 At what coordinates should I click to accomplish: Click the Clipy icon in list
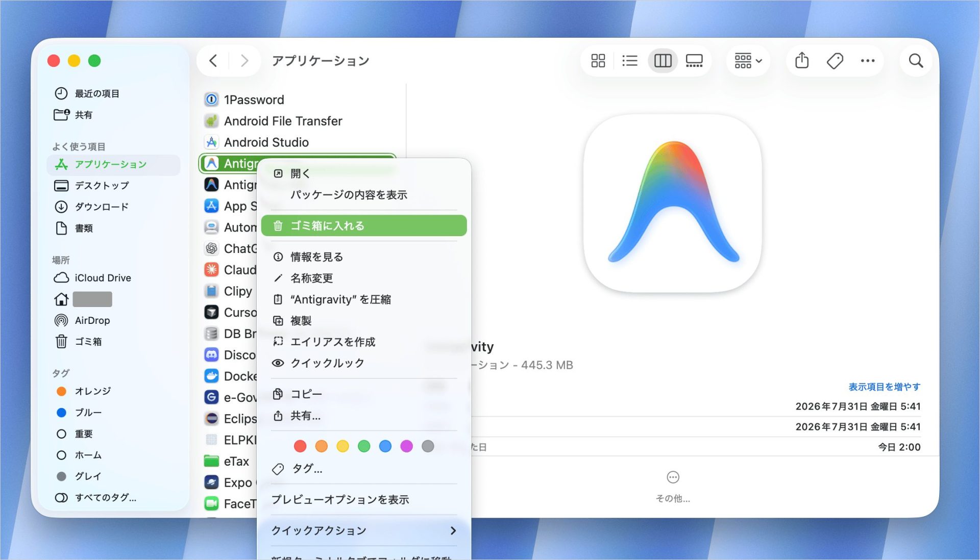click(x=211, y=291)
